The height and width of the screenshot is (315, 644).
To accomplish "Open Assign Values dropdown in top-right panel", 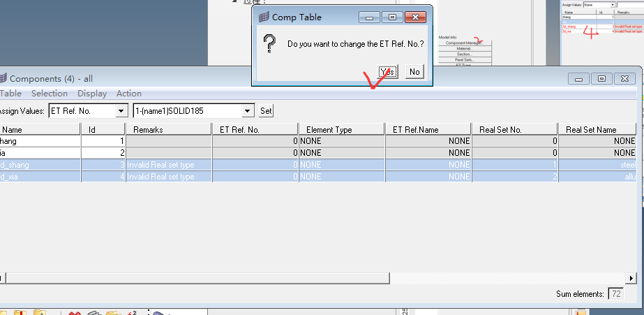I will pos(612,5).
